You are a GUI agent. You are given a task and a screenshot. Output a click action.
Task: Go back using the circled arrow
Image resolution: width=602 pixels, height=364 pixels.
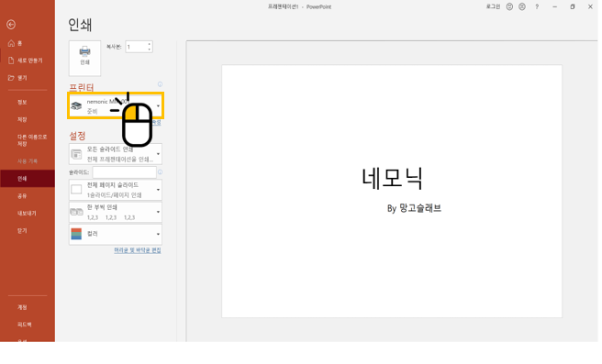pos(11,25)
